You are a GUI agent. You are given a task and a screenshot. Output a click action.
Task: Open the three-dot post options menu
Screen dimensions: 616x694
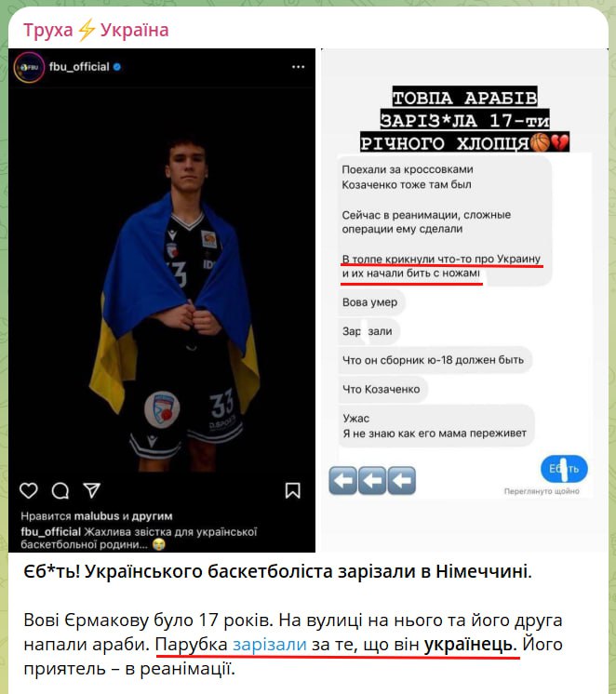point(298,67)
